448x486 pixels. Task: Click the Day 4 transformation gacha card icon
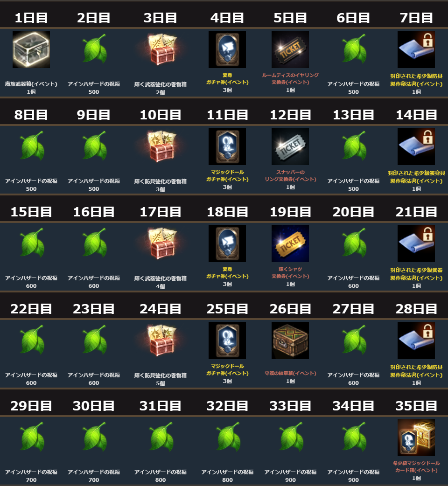coord(227,49)
